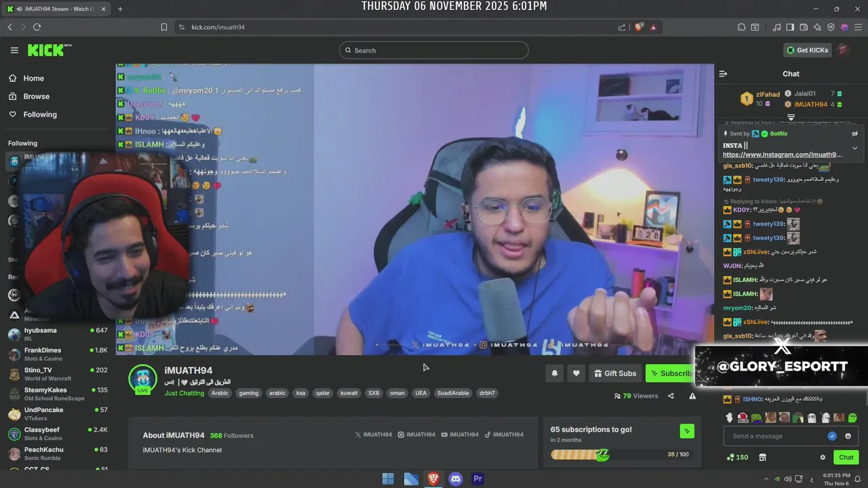The height and width of the screenshot is (488, 868).
Task: Bookmark this page icon in address bar
Action: pyautogui.click(x=164, y=27)
